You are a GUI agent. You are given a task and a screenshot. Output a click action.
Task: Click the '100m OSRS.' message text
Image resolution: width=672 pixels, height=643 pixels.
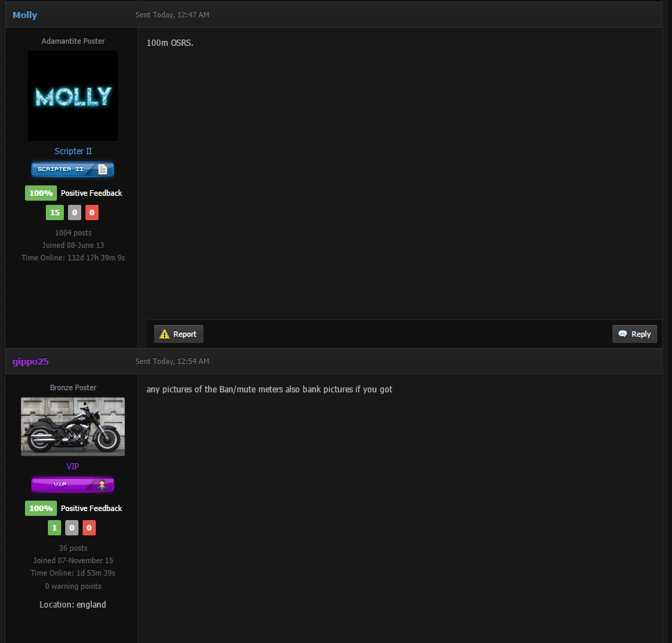[x=169, y=43]
